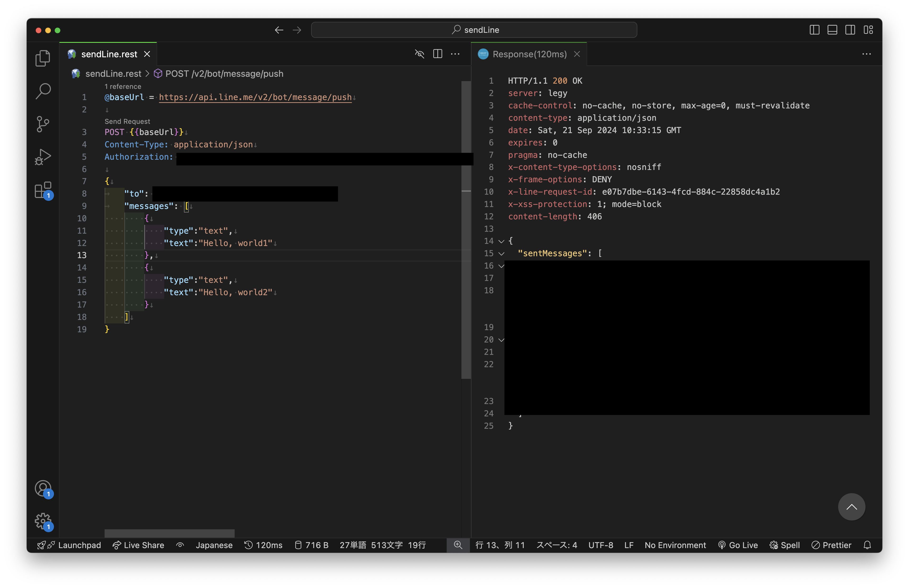Click Prettier in status bar
This screenshot has width=909, height=588.
[831, 545]
